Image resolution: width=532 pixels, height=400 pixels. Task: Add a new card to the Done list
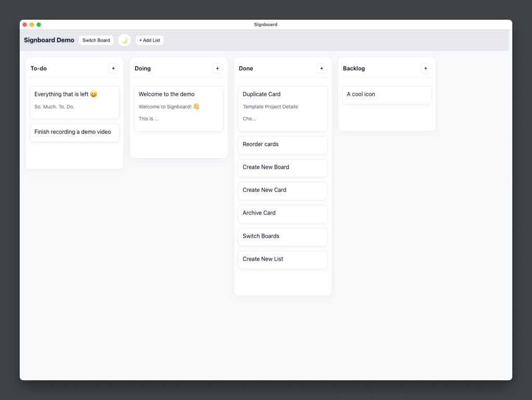322,68
